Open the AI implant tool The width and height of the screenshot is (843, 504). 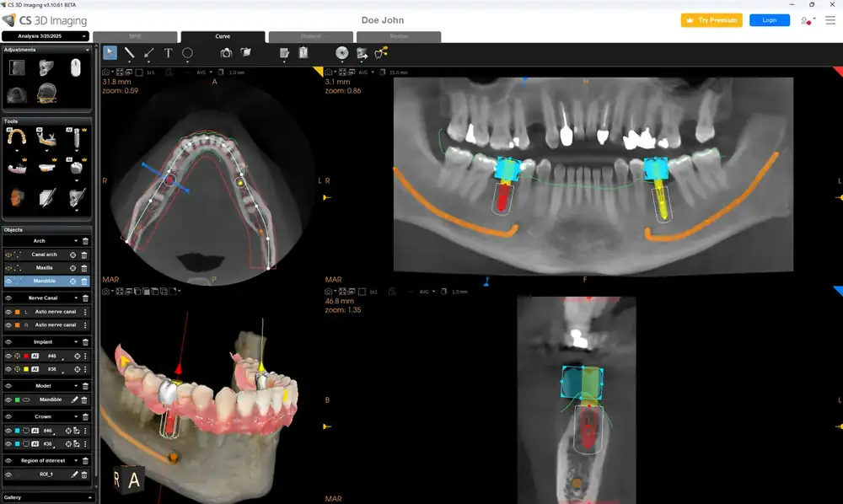click(x=77, y=137)
